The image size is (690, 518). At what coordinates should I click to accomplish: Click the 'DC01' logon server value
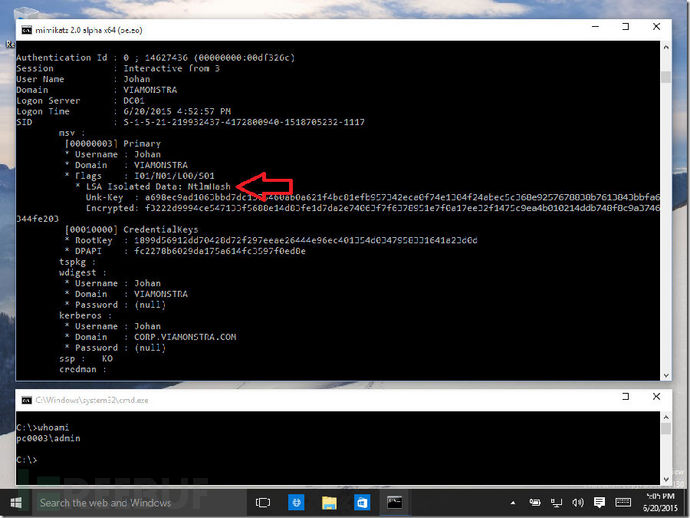pos(134,100)
